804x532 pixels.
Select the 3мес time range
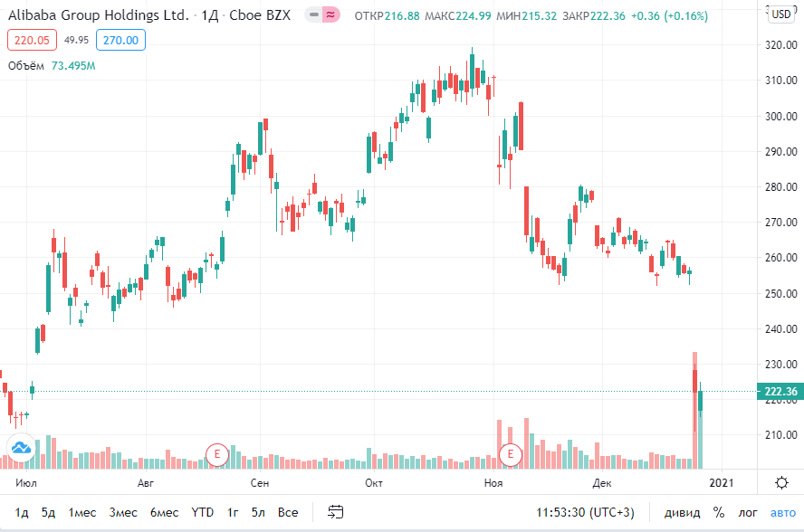(x=123, y=512)
